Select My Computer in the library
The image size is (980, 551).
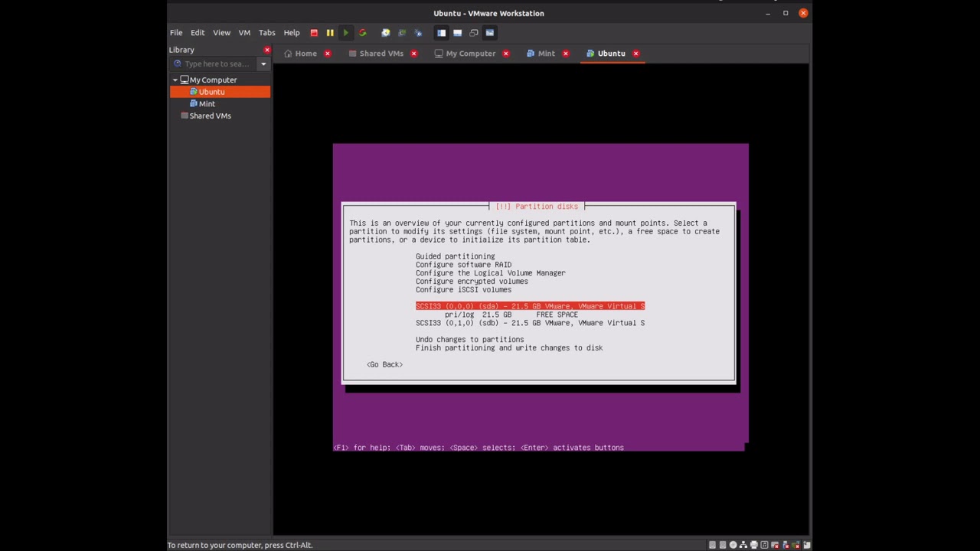(213, 80)
